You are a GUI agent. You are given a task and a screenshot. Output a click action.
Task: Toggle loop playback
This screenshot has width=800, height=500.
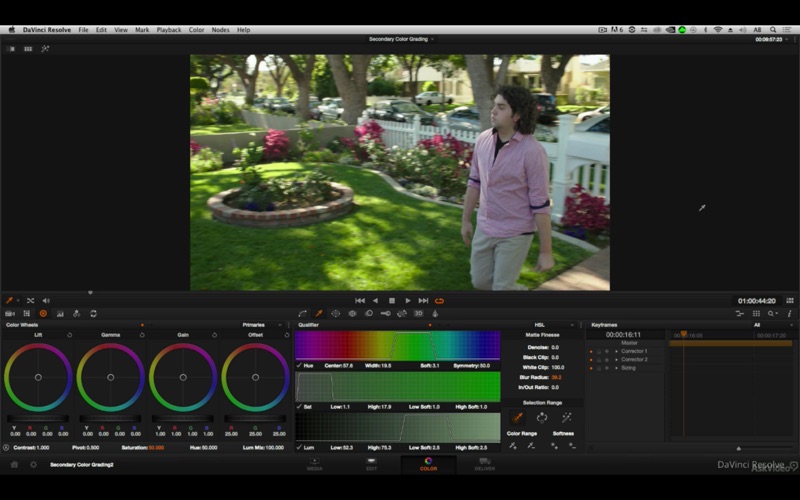pyautogui.click(x=439, y=301)
